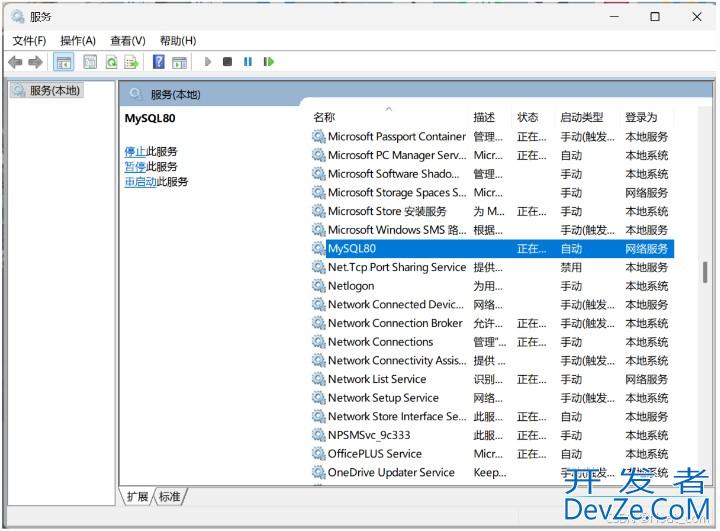
Task: Switch to the 扩展 tab
Action: click(x=138, y=496)
